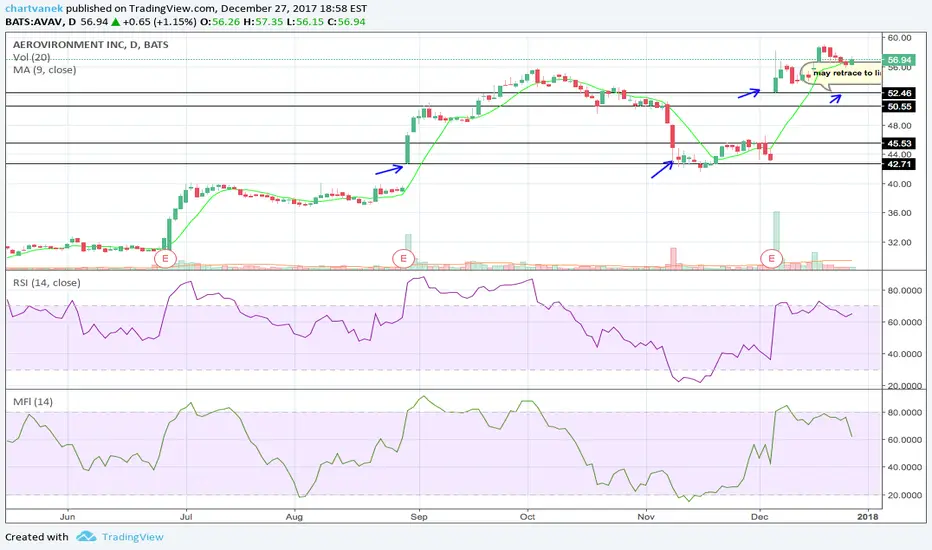This screenshot has height=550, width=932.
Task: Select the RSI (14, close) pane label
Action: click(46, 282)
